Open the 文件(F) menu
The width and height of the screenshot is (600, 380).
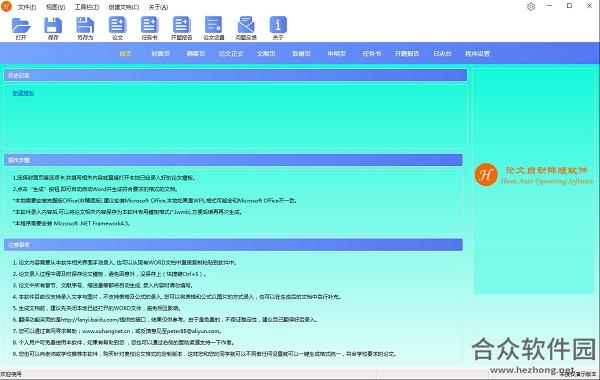[x=27, y=7]
